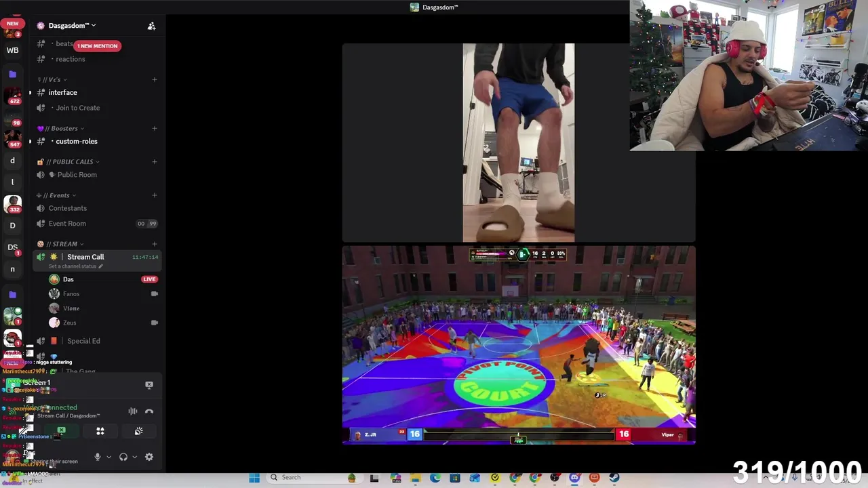Open Steam from taskbar

tap(614, 478)
